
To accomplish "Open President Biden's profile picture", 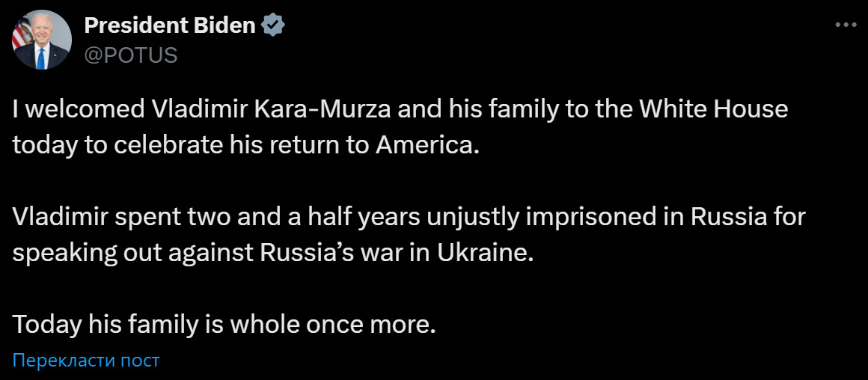I will tap(41, 40).
